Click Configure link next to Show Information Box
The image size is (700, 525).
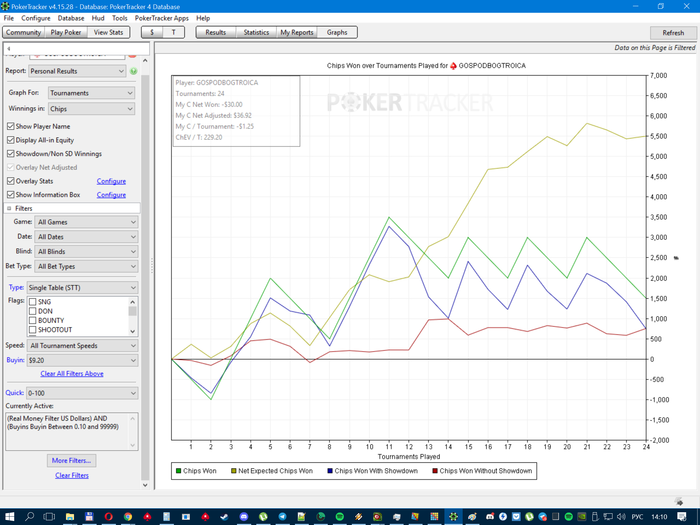(x=111, y=195)
